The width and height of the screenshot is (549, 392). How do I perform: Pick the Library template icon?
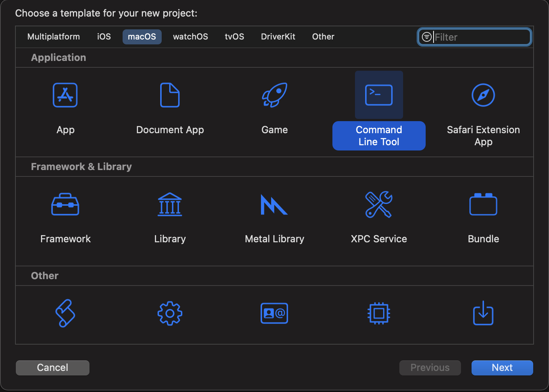[170, 204]
